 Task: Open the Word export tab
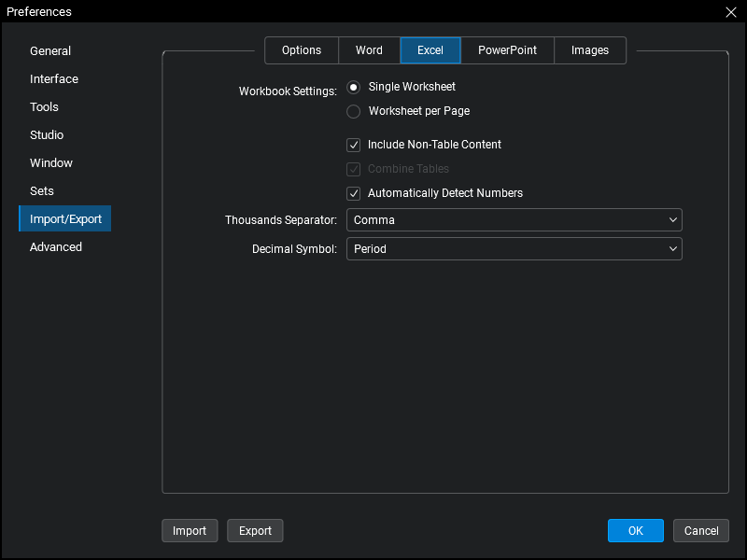point(369,50)
